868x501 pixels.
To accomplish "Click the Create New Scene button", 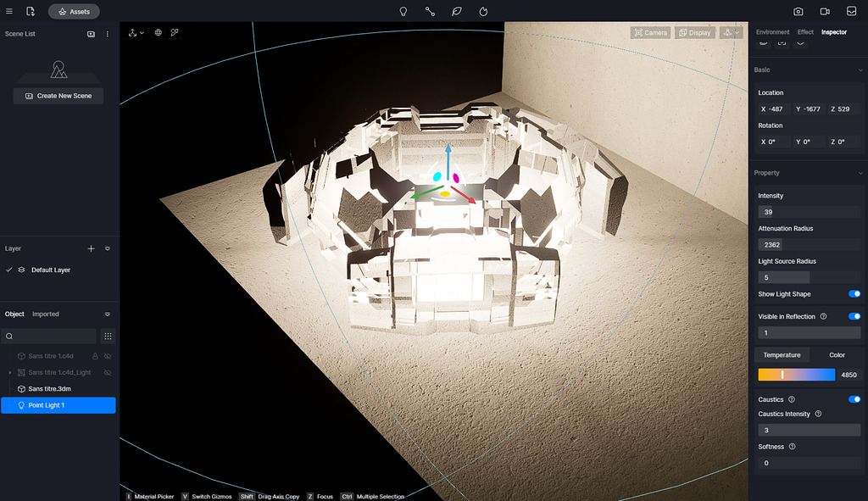I will 58,96.
